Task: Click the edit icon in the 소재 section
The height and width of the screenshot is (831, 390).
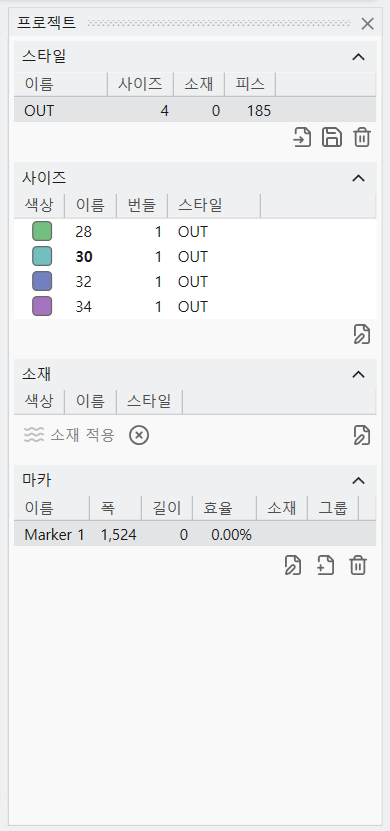Action: (x=362, y=435)
